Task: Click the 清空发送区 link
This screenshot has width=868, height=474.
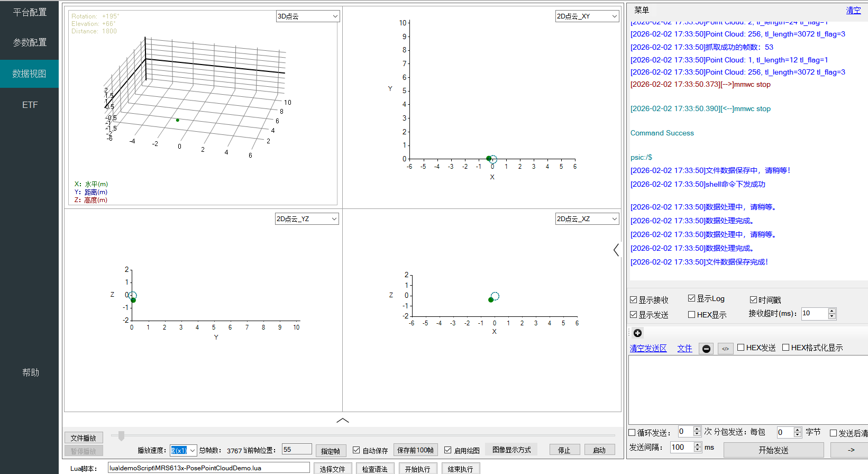Action: (x=648, y=348)
